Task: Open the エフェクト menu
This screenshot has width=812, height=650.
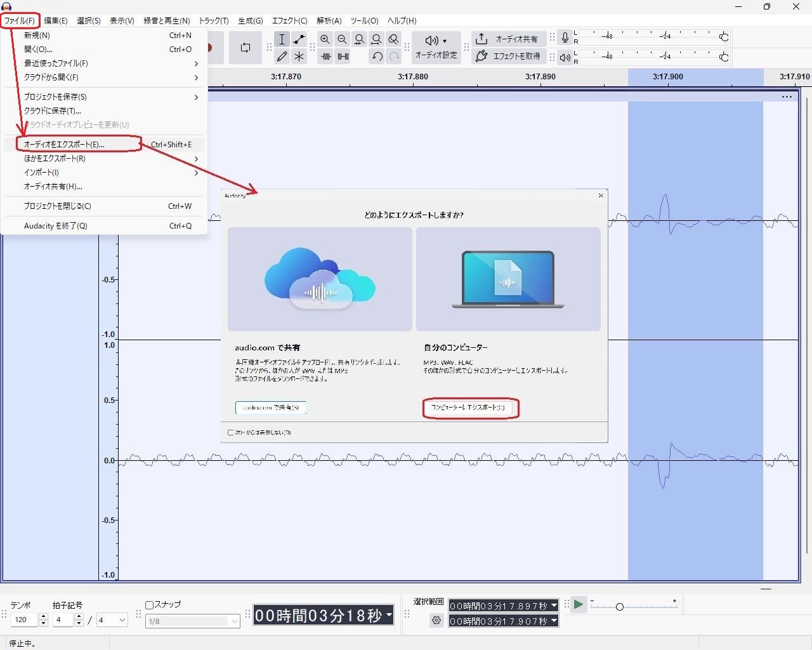Action: coord(289,21)
